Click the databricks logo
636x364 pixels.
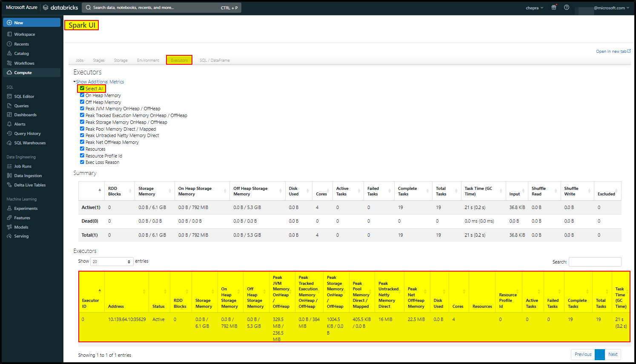(x=60, y=7)
